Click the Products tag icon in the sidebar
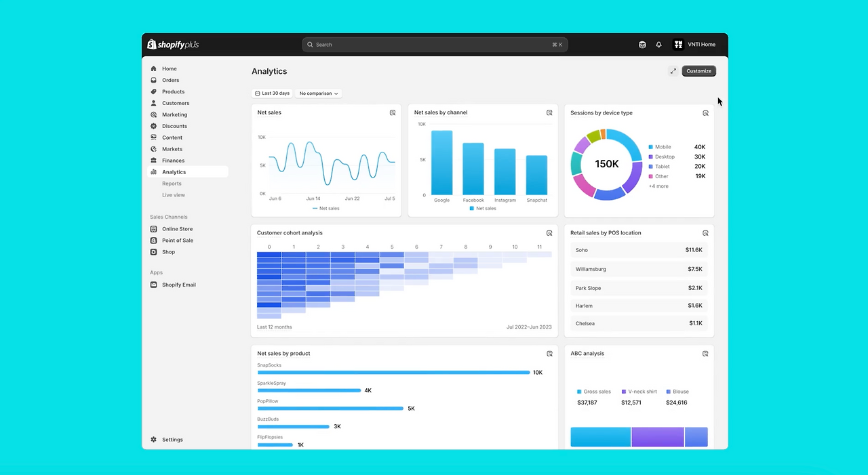Viewport: 868px width, 475px height. (x=154, y=91)
